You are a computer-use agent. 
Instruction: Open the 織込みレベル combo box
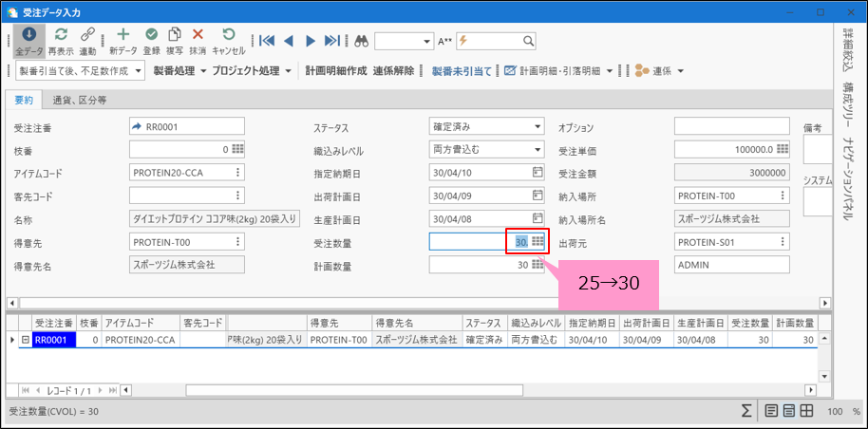coord(537,149)
